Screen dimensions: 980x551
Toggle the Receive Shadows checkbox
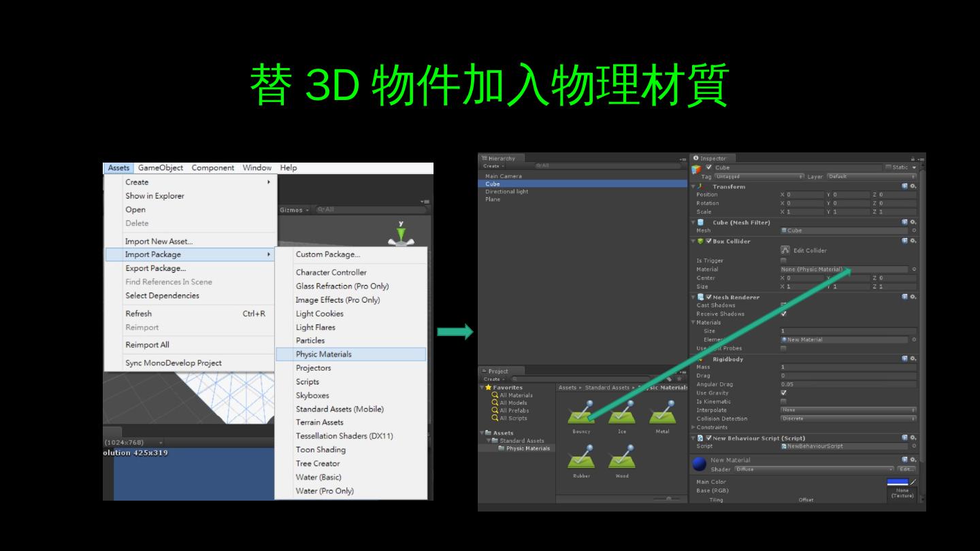pos(783,314)
